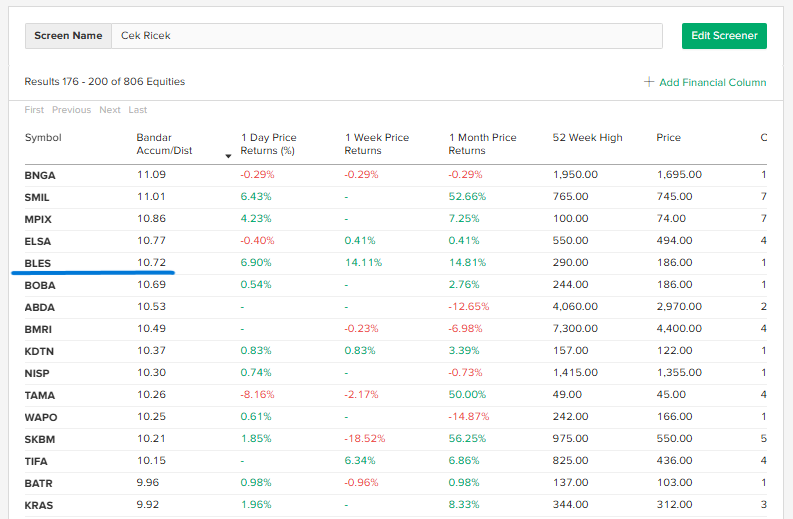Click the Add Financial Column link text
The height and width of the screenshot is (519, 793).
click(712, 82)
